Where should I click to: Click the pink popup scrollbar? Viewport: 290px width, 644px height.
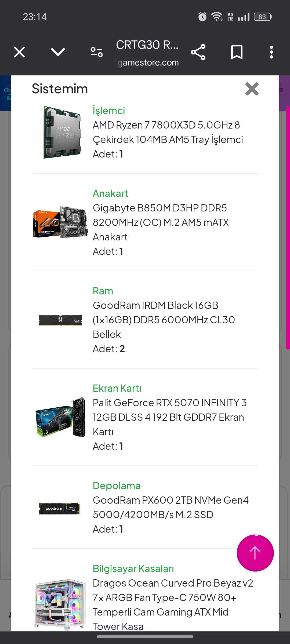288,228
